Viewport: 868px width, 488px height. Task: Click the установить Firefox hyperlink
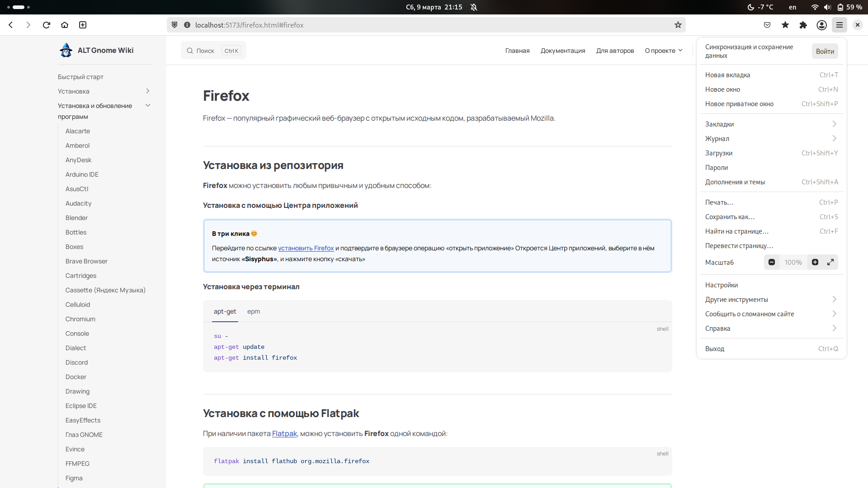[x=306, y=248]
